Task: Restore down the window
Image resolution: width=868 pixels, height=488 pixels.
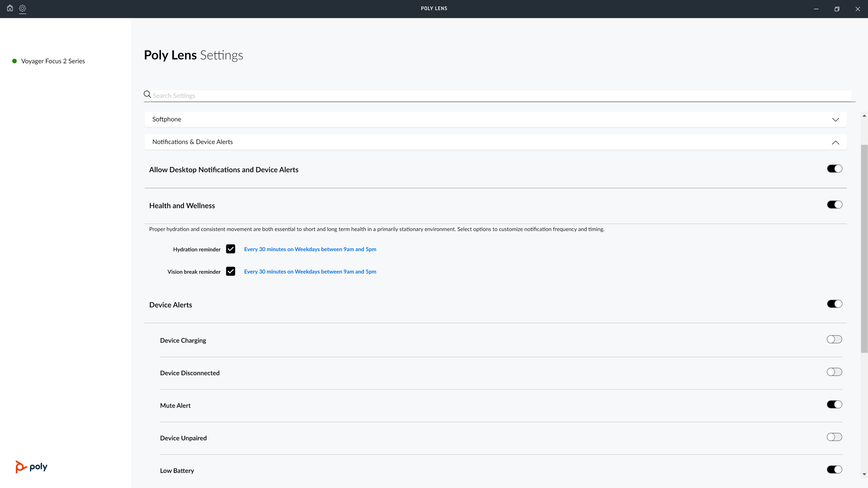Action: tap(837, 9)
